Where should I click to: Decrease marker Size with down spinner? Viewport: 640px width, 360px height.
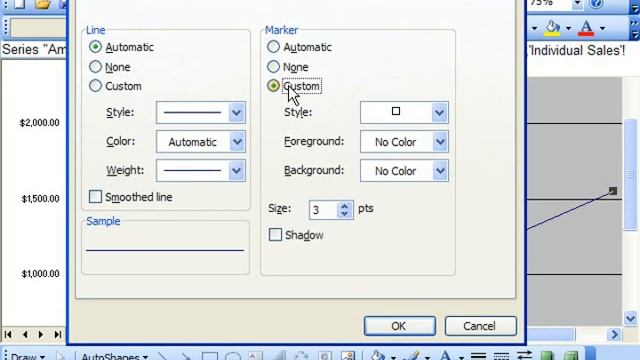click(345, 214)
